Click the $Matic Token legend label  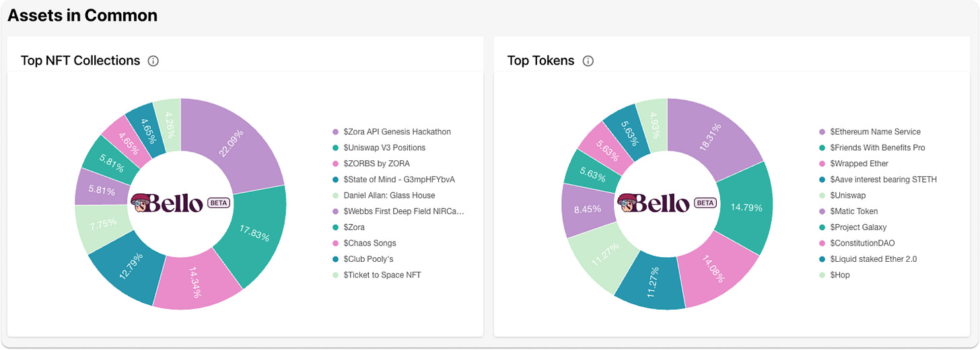853,211
